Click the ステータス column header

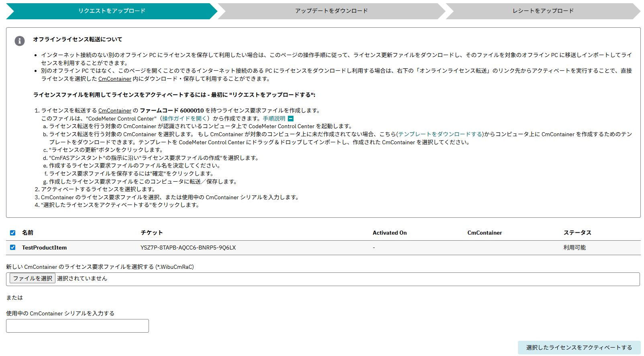[x=577, y=233]
